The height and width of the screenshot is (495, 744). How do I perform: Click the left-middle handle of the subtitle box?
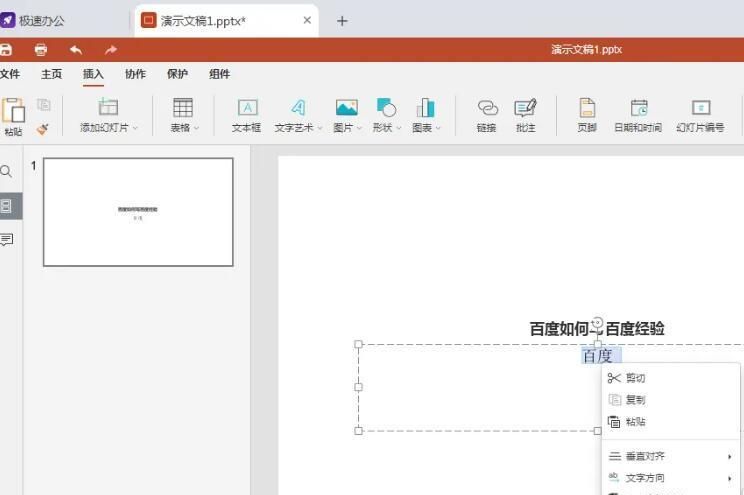pyautogui.click(x=359, y=387)
